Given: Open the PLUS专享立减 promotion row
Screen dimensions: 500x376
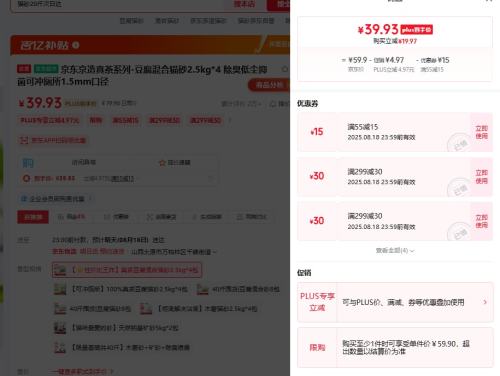Looking at the screenshot, I should tap(395, 302).
